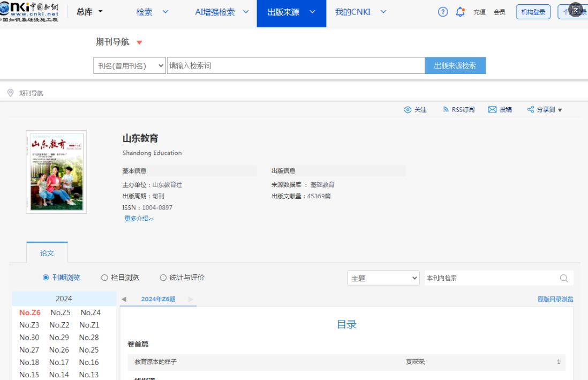588x380 pixels.
Task: Select issue No.30
Action: click(29, 337)
